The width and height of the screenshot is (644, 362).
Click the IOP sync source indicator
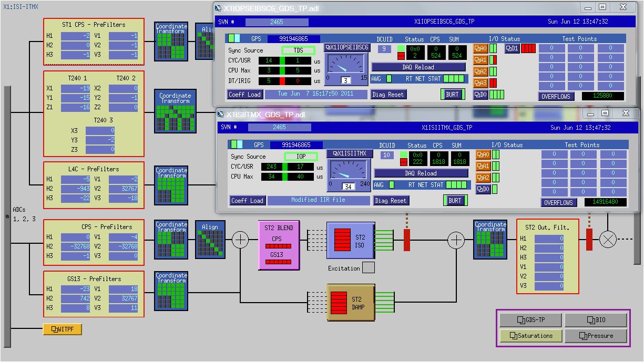click(301, 157)
